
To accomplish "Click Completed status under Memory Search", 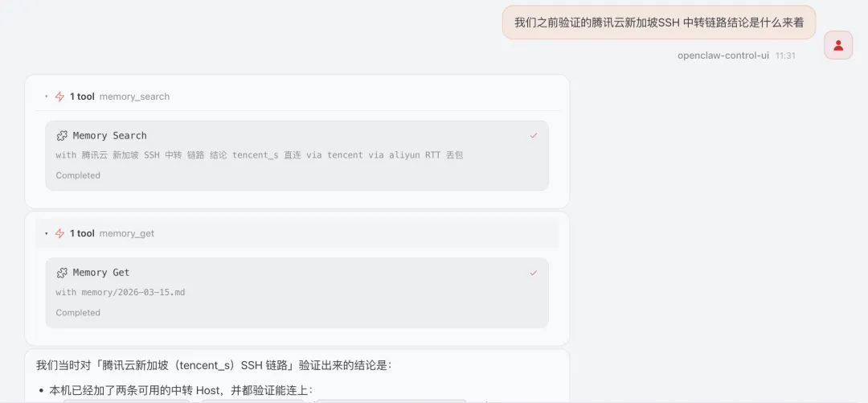I will 78,175.
